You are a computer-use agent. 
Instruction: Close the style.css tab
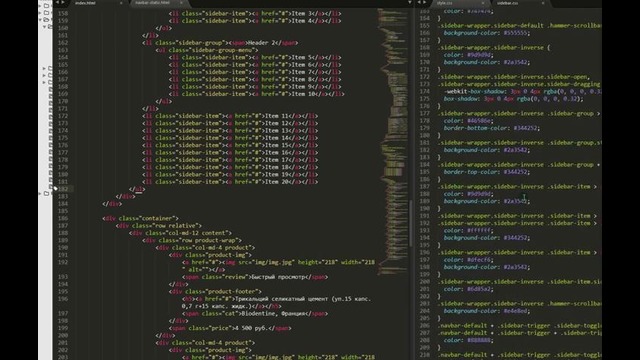(482, 3)
